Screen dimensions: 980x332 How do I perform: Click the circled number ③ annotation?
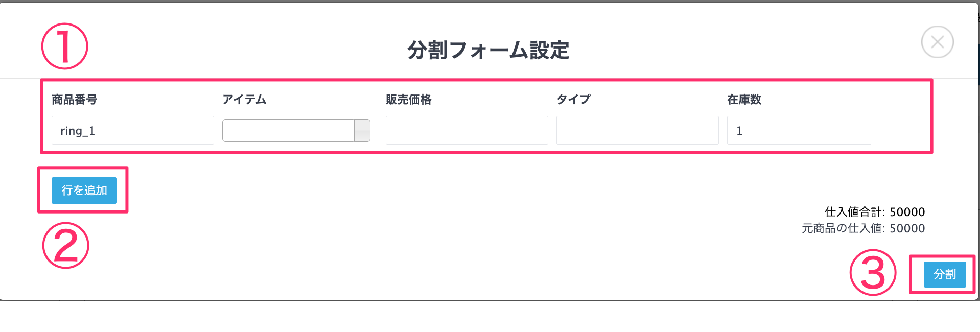click(873, 273)
